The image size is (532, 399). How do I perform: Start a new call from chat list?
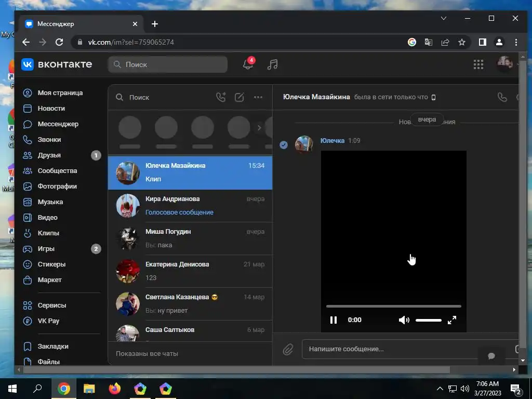[x=221, y=97]
